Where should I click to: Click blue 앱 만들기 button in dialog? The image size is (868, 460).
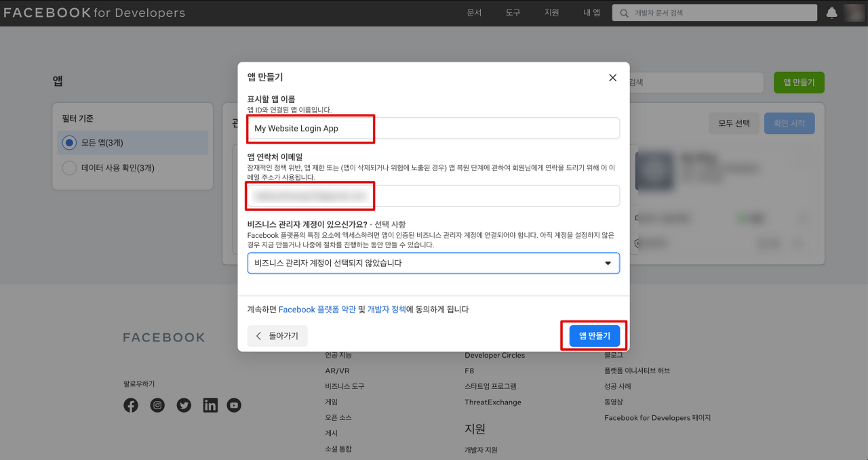pyautogui.click(x=595, y=335)
